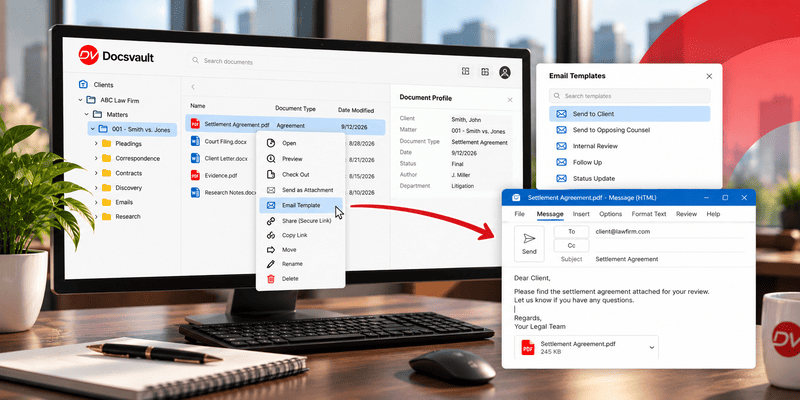Click the Follow Up envelope icon

(561, 162)
